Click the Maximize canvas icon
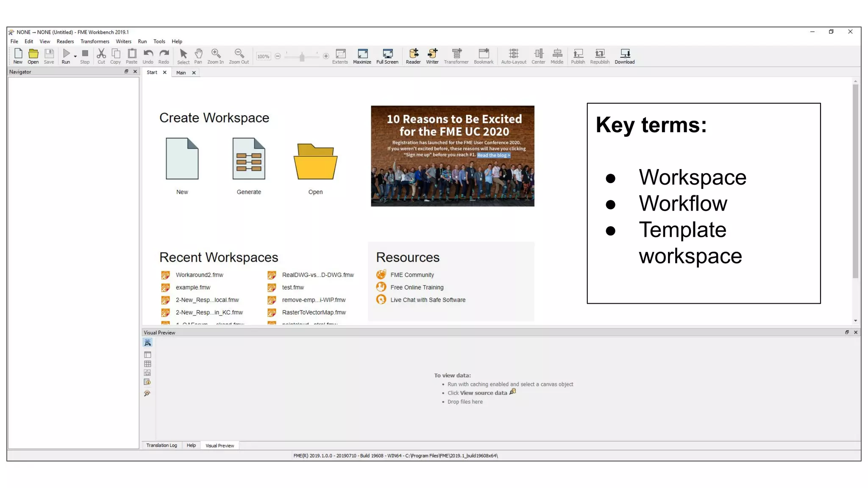The image size is (868, 488). 362,56
